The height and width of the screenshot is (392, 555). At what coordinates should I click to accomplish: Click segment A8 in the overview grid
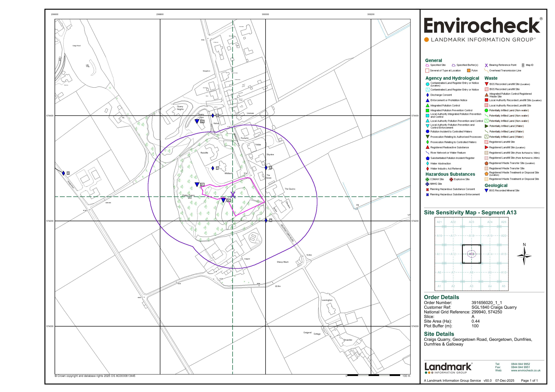(x=471, y=272)
